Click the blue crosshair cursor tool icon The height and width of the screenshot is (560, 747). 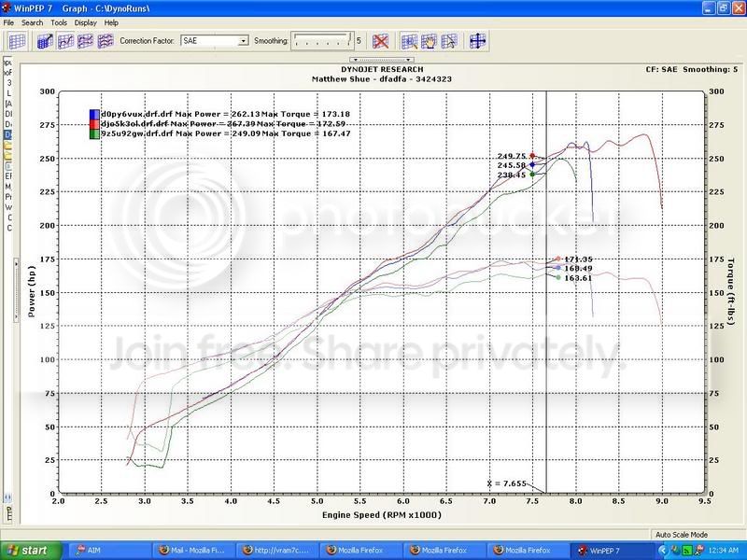(477, 41)
